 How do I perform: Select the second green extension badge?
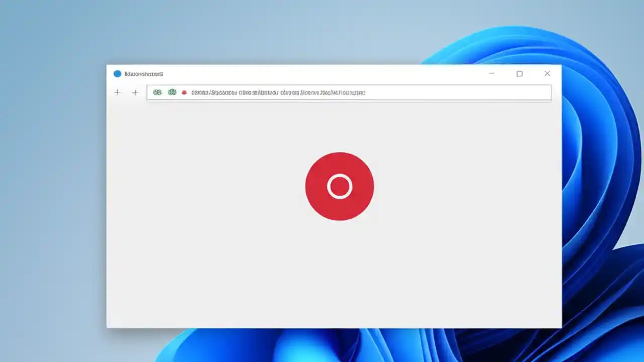tap(171, 93)
